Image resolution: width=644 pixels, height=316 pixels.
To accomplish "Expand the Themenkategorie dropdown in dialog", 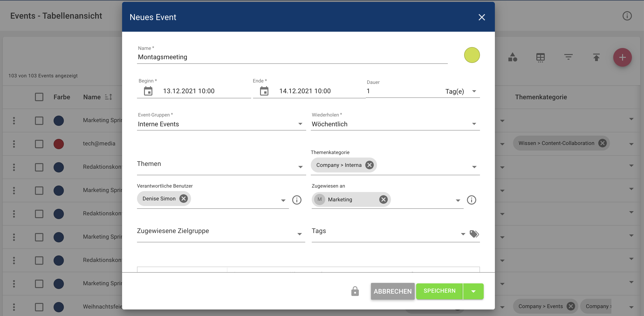I will pyautogui.click(x=474, y=167).
